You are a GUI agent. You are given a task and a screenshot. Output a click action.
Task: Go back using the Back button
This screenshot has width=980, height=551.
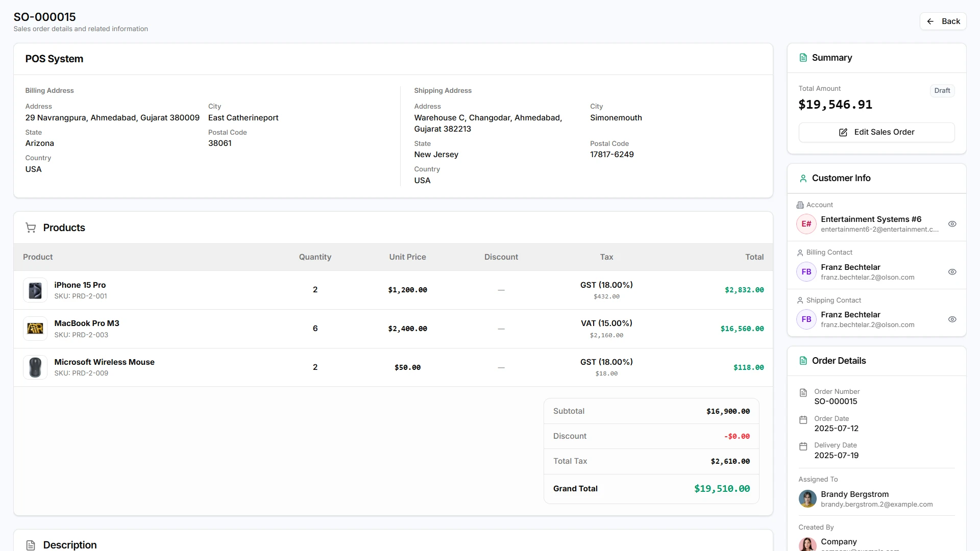coord(943,21)
